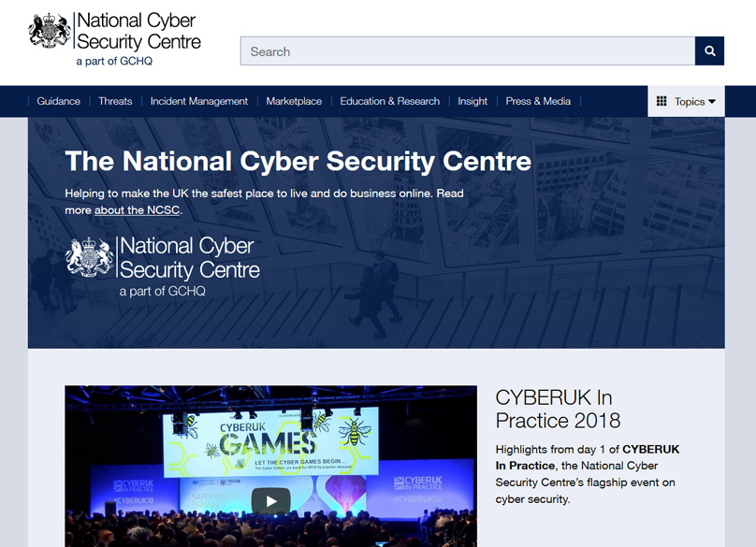Click the 'Highlights from day 1' description text
Viewport: 756px width, 547px height.
(x=588, y=474)
